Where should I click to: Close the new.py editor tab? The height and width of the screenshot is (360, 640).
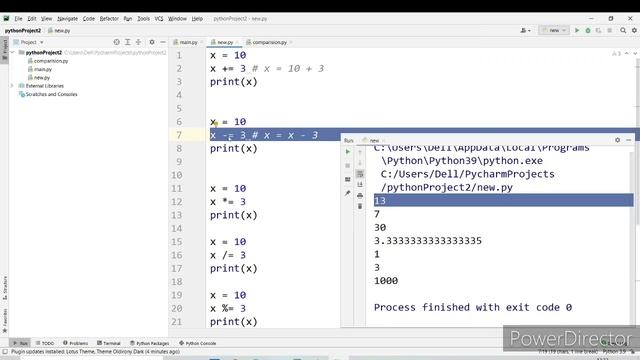(237, 42)
